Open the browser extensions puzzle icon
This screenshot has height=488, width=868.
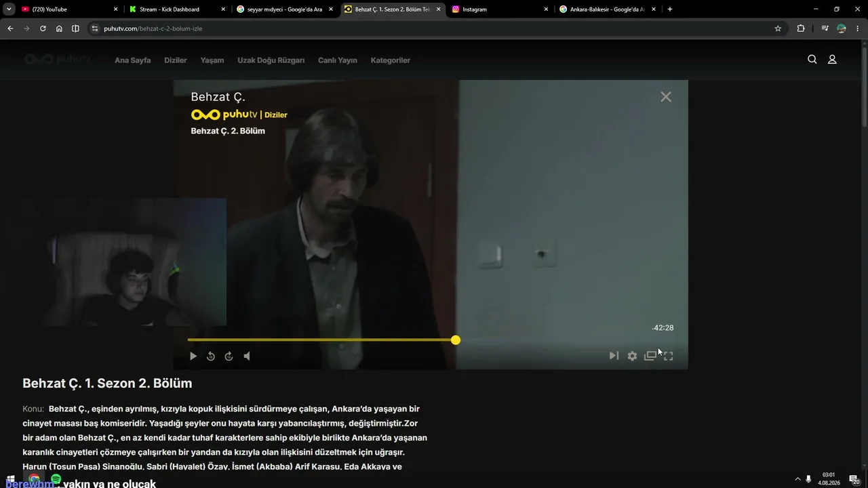click(x=801, y=28)
